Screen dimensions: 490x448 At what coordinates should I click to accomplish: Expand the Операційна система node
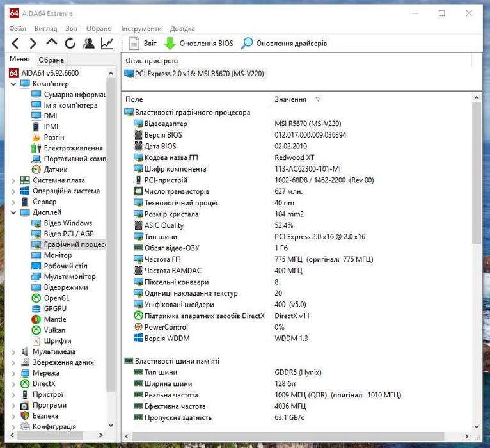[13, 191]
